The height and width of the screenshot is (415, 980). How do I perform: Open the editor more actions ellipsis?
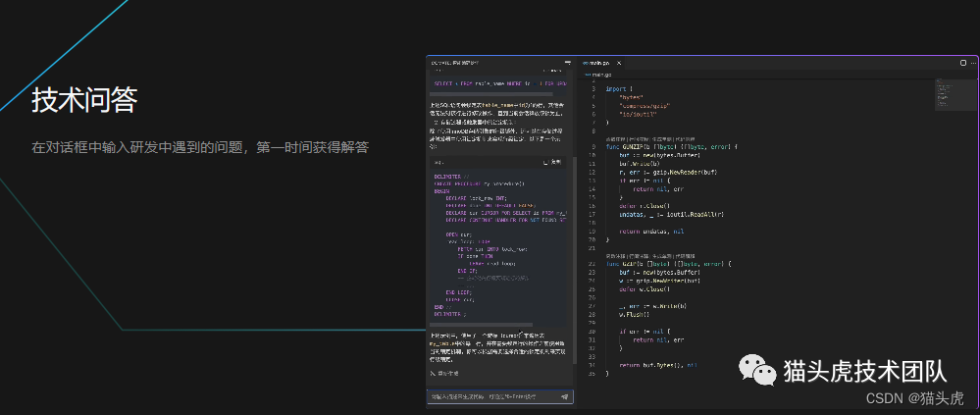[x=972, y=63]
